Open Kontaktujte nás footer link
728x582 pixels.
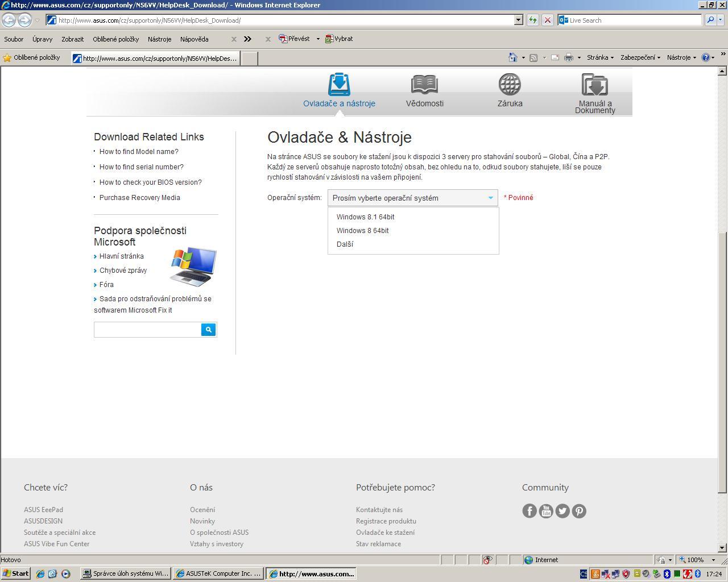[x=379, y=510]
